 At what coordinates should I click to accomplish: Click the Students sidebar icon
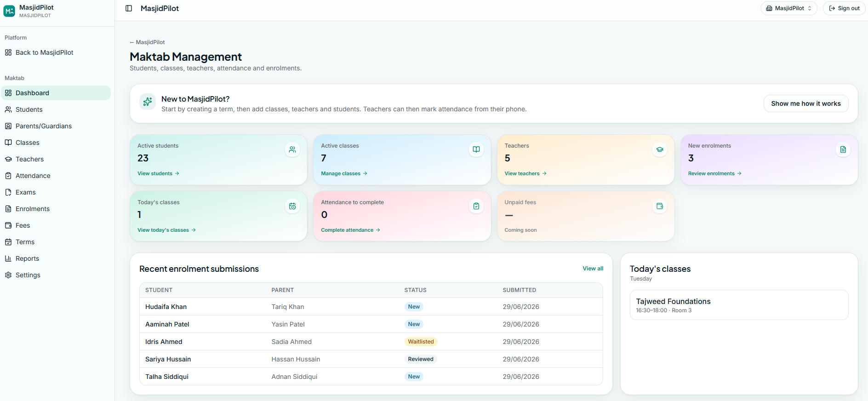tap(8, 109)
